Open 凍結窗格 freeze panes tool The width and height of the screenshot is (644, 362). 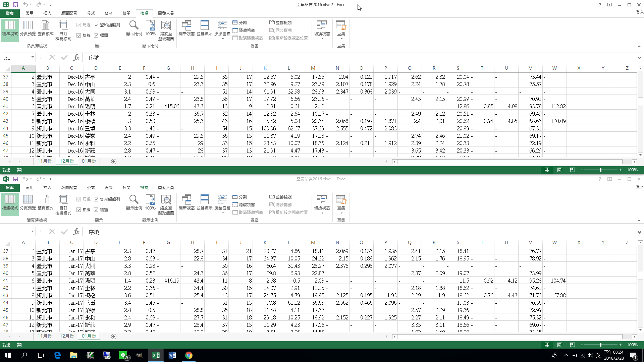(222, 28)
